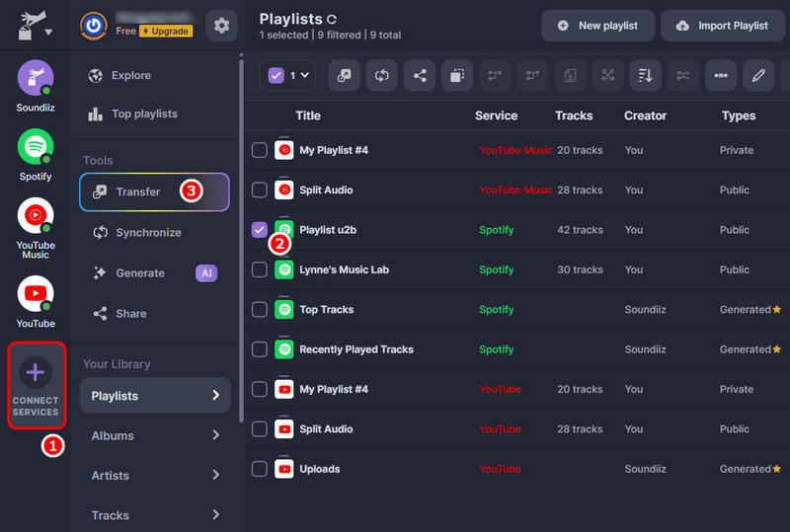Viewport: 790px width, 532px height.
Task: Expand the Playlists library chevron
Action: click(x=215, y=396)
